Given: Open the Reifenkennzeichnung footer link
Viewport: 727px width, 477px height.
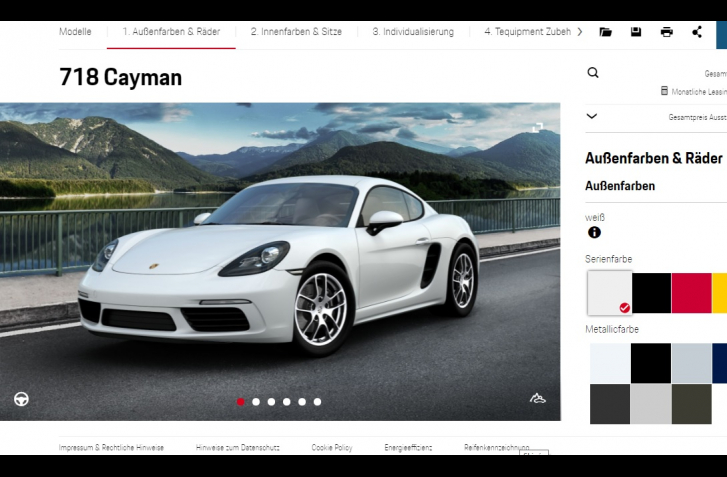Looking at the screenshot, I should [497, 447].
